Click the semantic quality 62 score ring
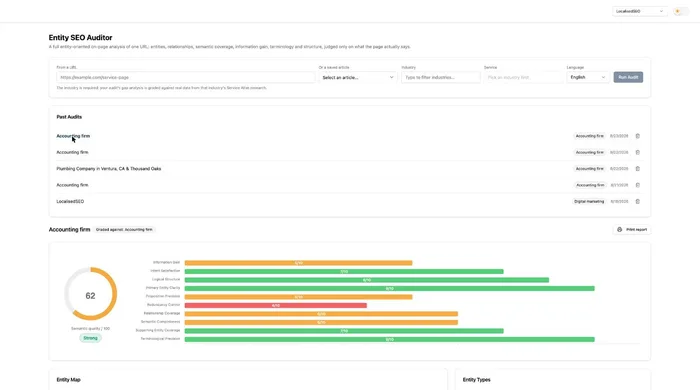The image size is (700, 390). (91, 294)
